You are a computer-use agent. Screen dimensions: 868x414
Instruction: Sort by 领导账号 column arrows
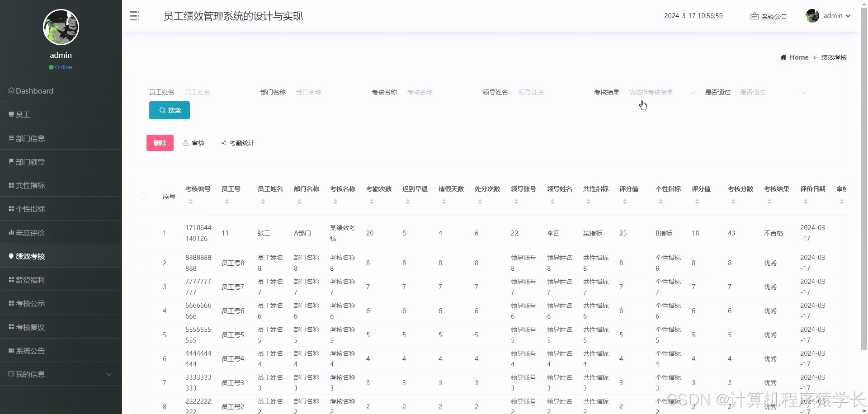516,202
